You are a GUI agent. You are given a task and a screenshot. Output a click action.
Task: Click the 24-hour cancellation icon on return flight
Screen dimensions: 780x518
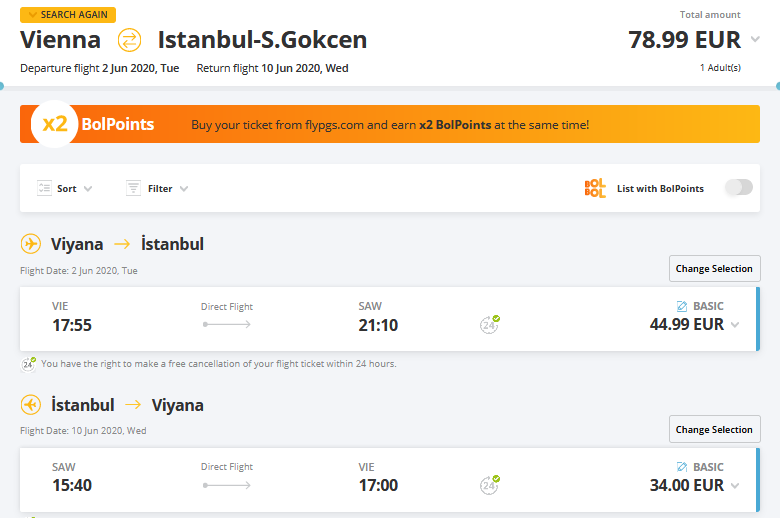tap(489, 485)
